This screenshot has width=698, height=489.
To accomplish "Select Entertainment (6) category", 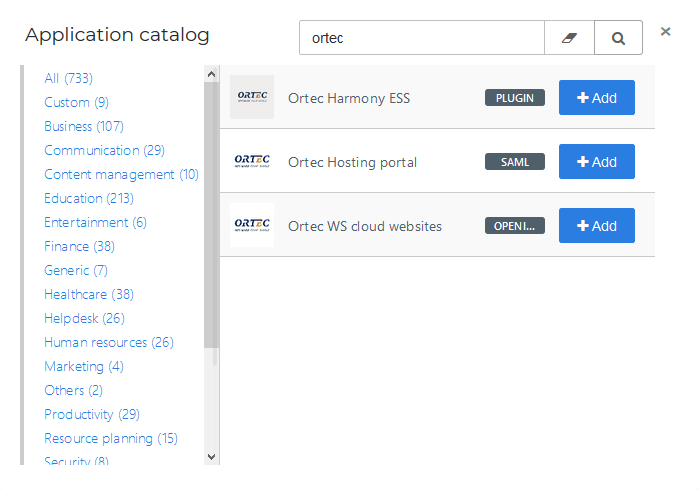I will point(95,223).
